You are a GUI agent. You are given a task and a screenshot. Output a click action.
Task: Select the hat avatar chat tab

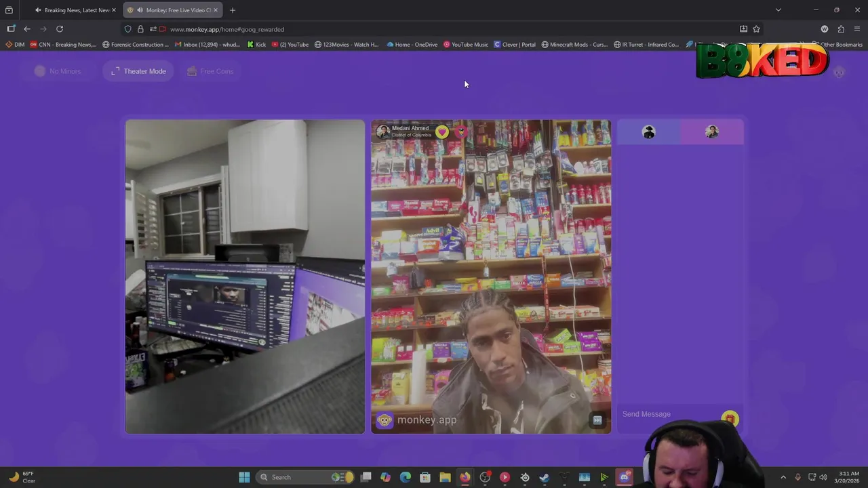pyautogui.click(x=649, y=132)
